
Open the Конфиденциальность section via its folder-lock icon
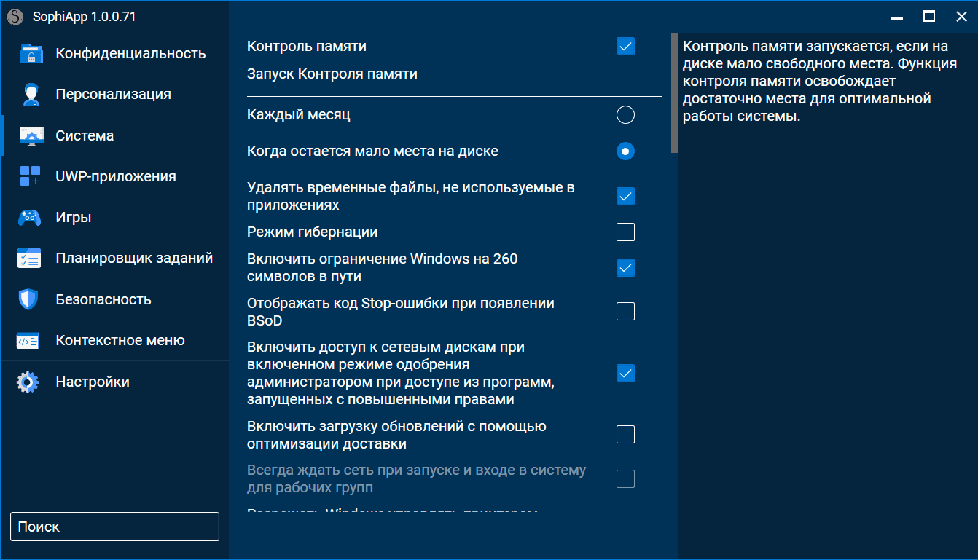(x=30, y=54)
